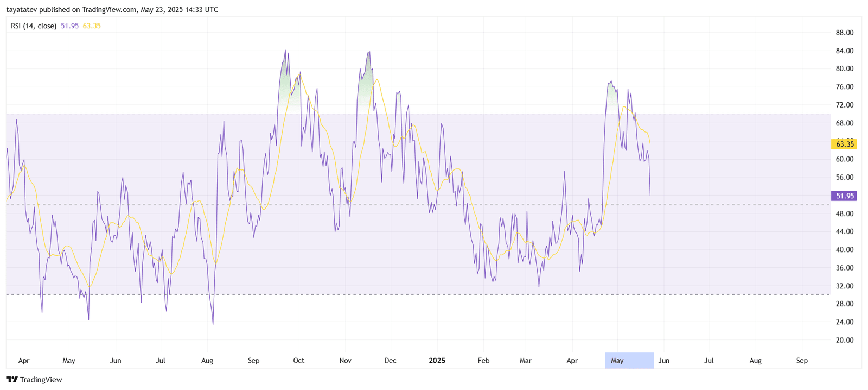Image resolution: width=868 pixels, height=390 pixels.
Task: Click the purple 51.95 price axis tag
Action: point(844,196)
